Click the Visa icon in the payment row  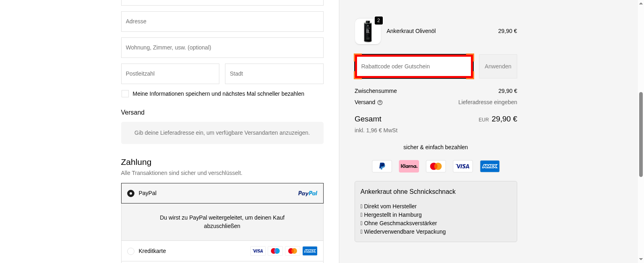[x=462, y=166]
